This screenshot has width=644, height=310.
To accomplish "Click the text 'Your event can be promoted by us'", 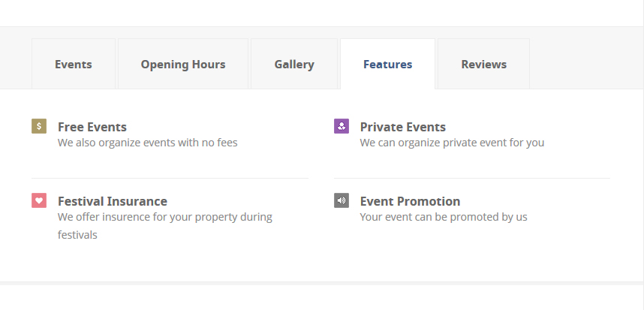I will tap(444, 217).
